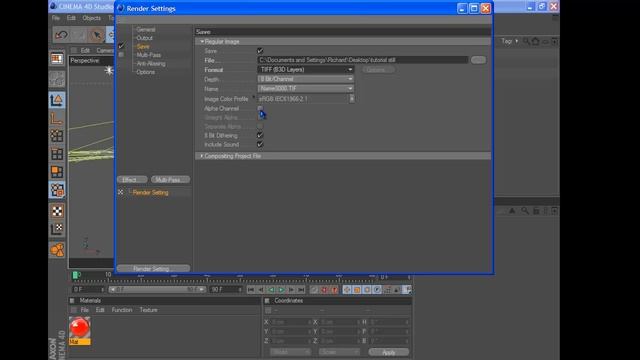640x360 pixels.
Task: Click the Multi-Pass button below the settings list
Action: (170, 180)
